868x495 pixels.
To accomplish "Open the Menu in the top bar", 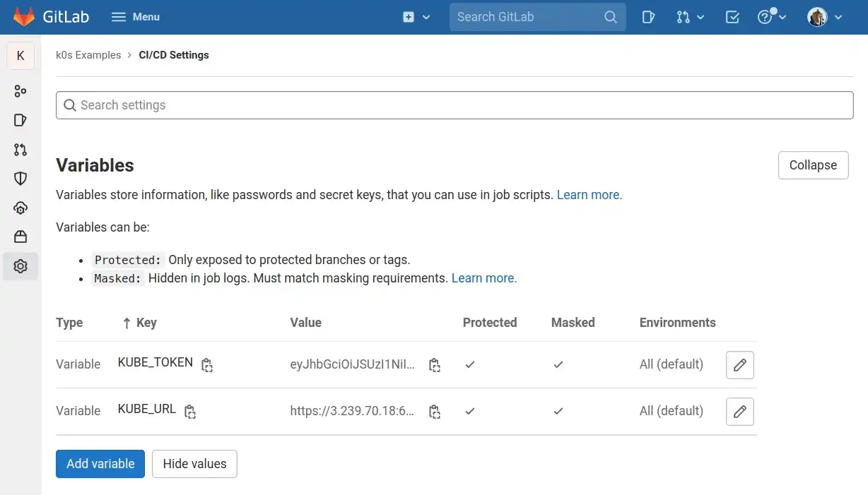I will [135, 16].
